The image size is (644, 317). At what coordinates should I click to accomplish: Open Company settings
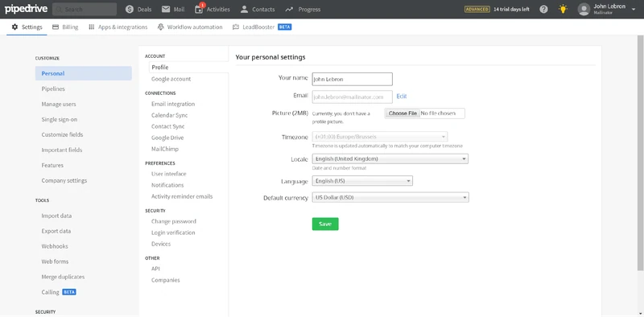[64, 181]
